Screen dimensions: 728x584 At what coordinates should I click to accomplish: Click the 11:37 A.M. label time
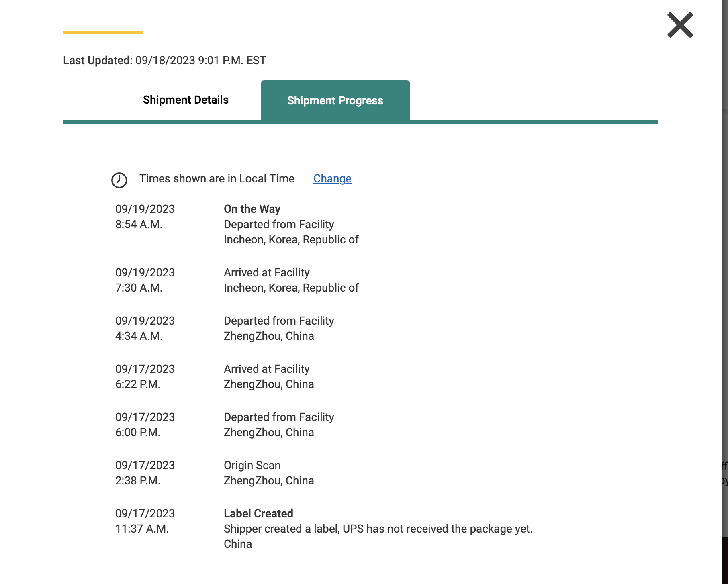click(x=142, y=529)
